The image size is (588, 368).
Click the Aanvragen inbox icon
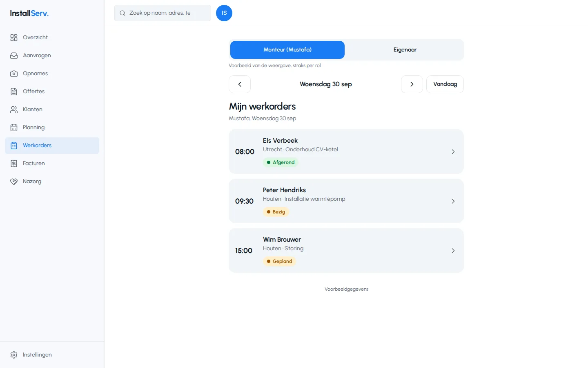14,56
